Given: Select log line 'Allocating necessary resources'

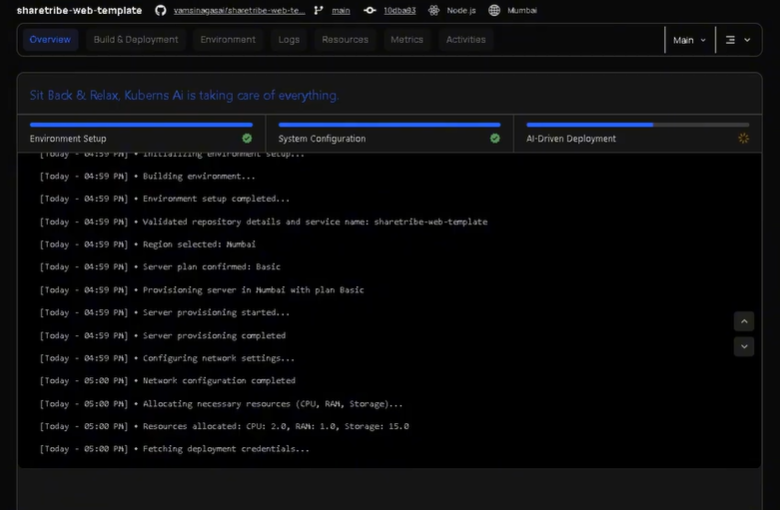Looking at the screenshot, I should pyautogui.click(x=221, y=404).
